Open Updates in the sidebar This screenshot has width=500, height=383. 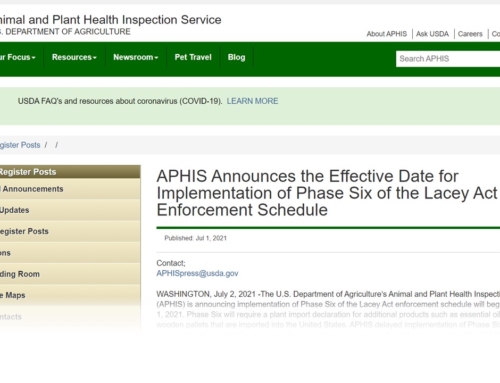(x=70, y=210)
